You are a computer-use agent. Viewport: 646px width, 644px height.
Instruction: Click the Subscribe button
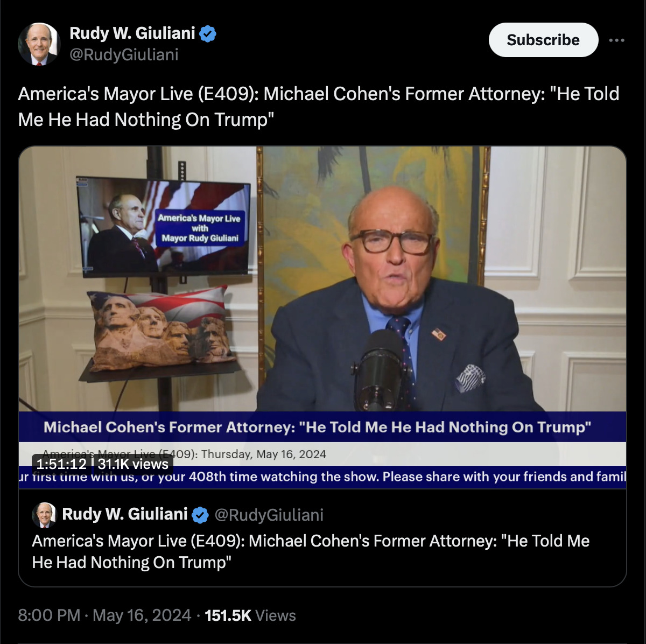[543, 40]
